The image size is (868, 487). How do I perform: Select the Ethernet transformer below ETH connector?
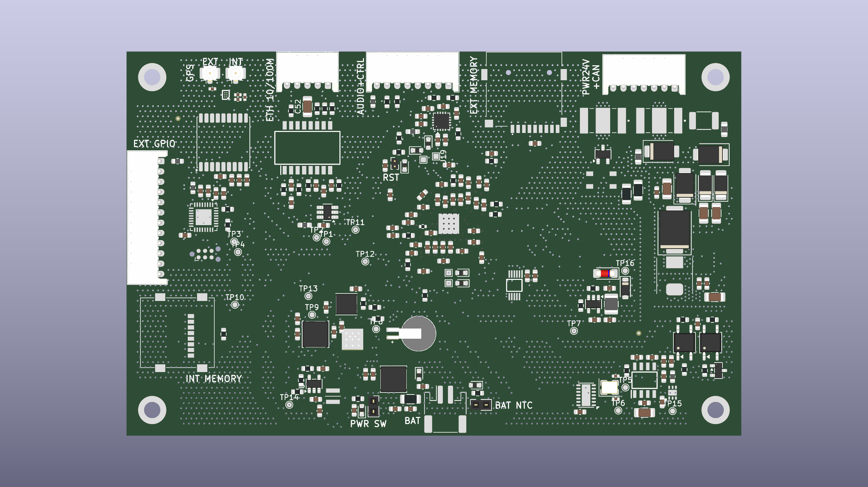point(307,148)
